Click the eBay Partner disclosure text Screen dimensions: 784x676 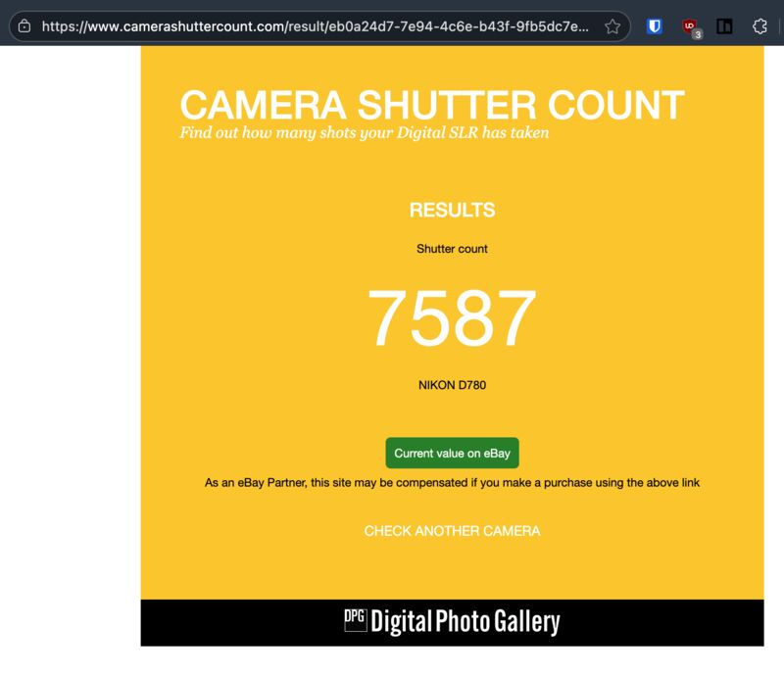452,483
